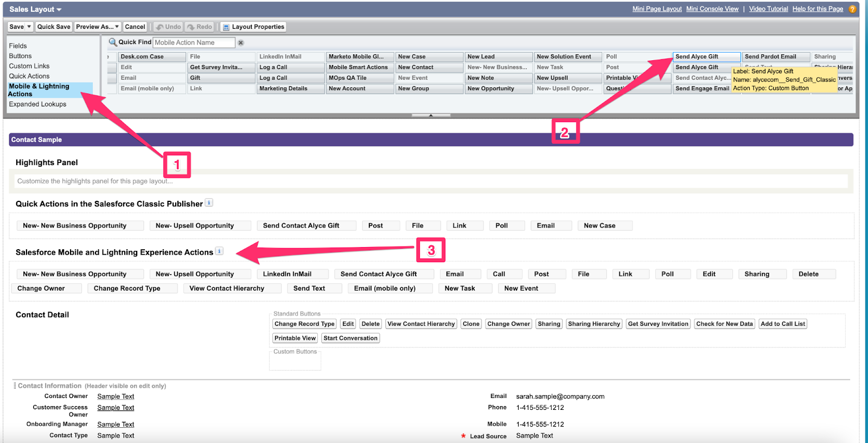Click the Start Conversation standard button
Image resolution: width=868 pixels, height=443 pixels.
coord(350,338)
